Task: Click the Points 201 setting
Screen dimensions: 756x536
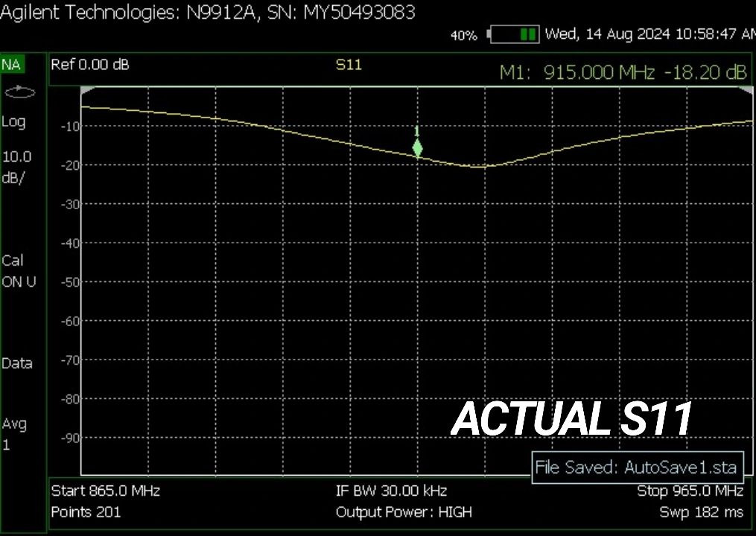Action: pos(86,512)
